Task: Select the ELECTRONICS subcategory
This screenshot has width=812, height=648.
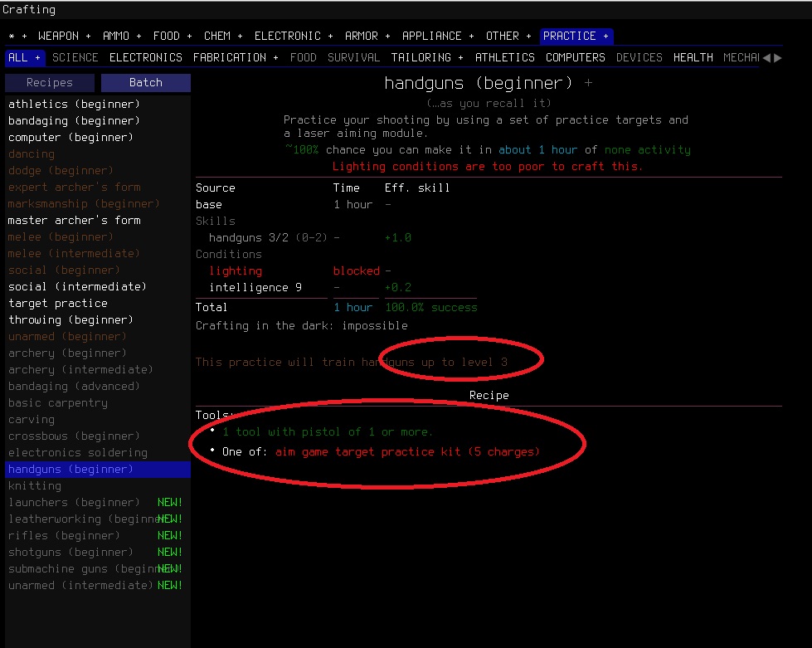Action: tap(145, 57)
